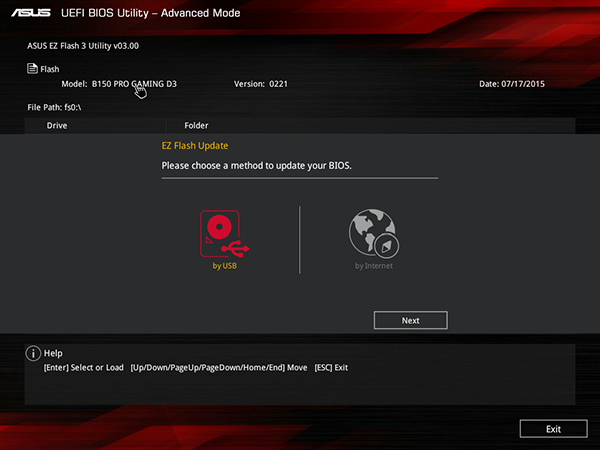Image resolution: width=600 pixels, height=450 pixels.
Task: Click the 'EZ Flash Update' dialog title
Action: [195, 146]
